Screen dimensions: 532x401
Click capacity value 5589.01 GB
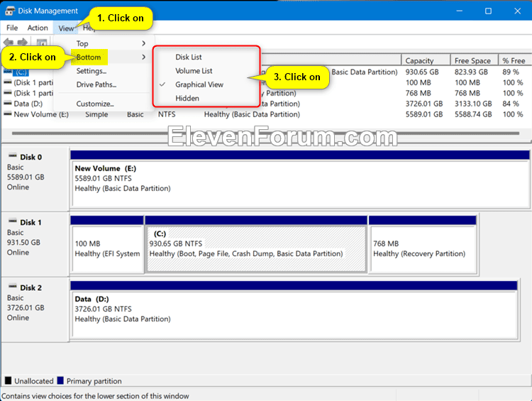[x=424, y=114]
